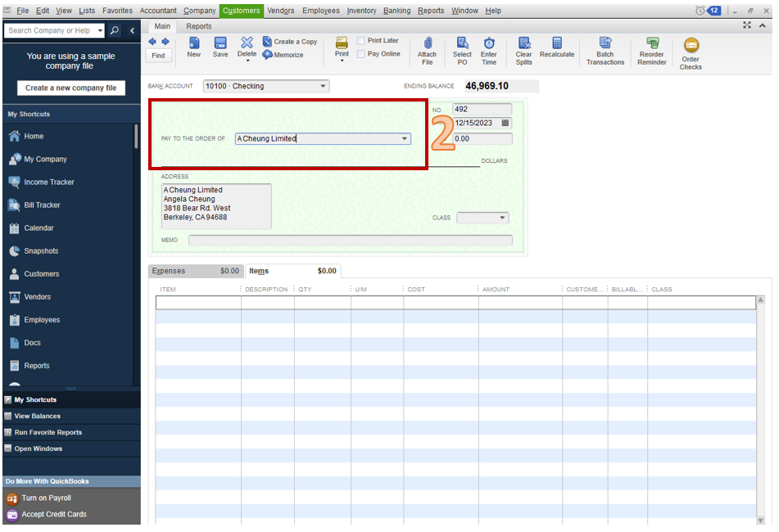Click the sidebar shortcuts scrollbar
This screenshot has height=532, width=779.
coord(136,137)
